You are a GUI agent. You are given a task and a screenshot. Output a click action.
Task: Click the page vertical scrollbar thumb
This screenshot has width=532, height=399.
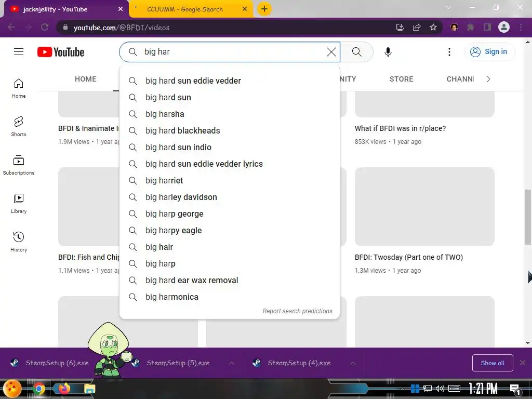528,217
